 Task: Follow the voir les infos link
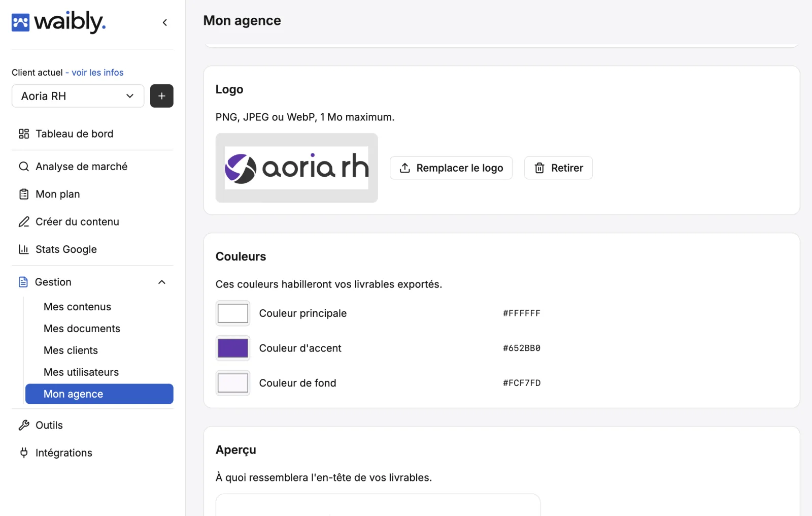point(97,73)
